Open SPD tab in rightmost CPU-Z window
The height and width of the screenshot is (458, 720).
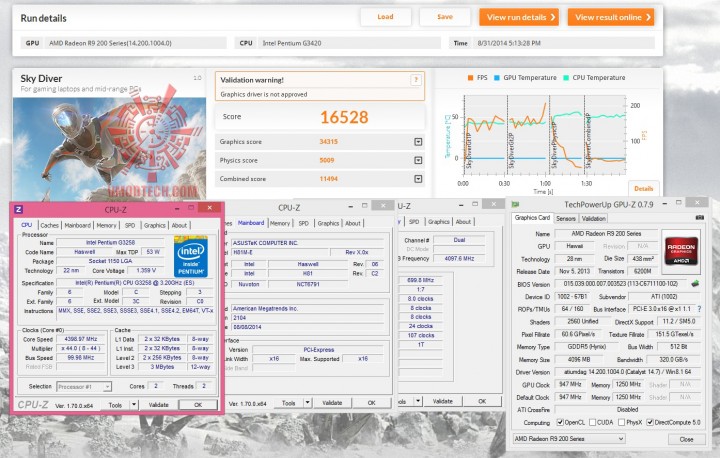click(414, 221)
